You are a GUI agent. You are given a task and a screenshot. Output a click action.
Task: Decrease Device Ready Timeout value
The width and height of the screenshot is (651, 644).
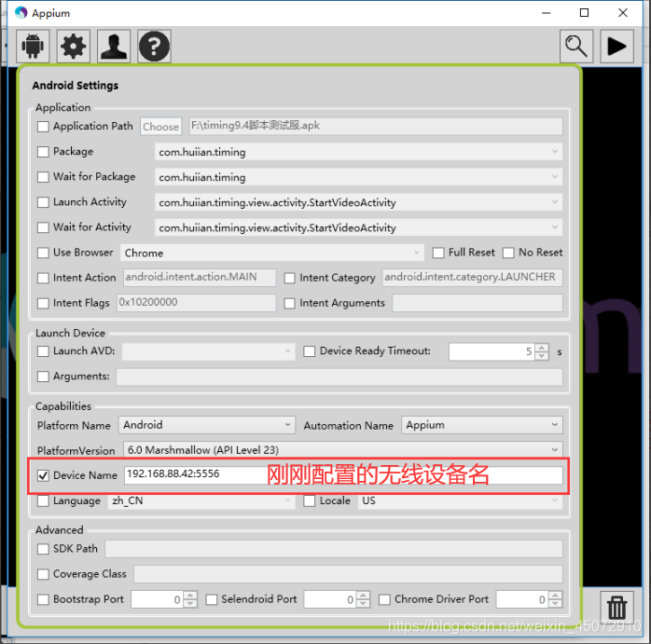pos(542,356)
